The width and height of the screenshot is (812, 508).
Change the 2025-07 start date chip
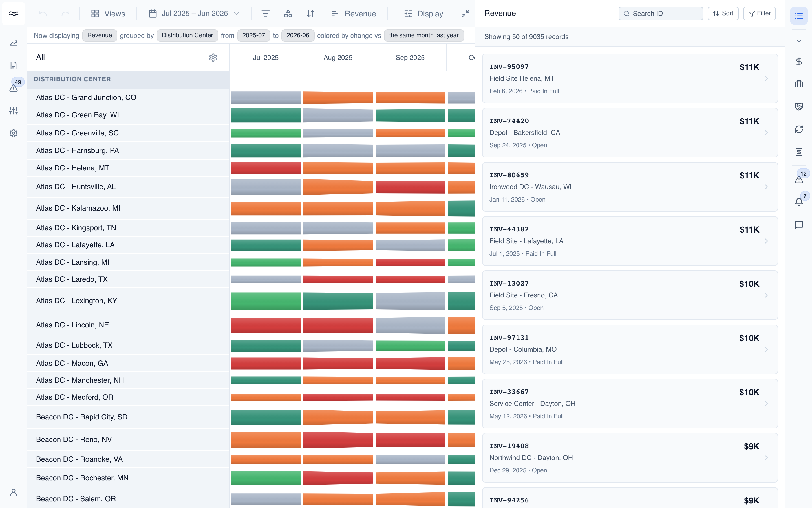click(254, 35)
